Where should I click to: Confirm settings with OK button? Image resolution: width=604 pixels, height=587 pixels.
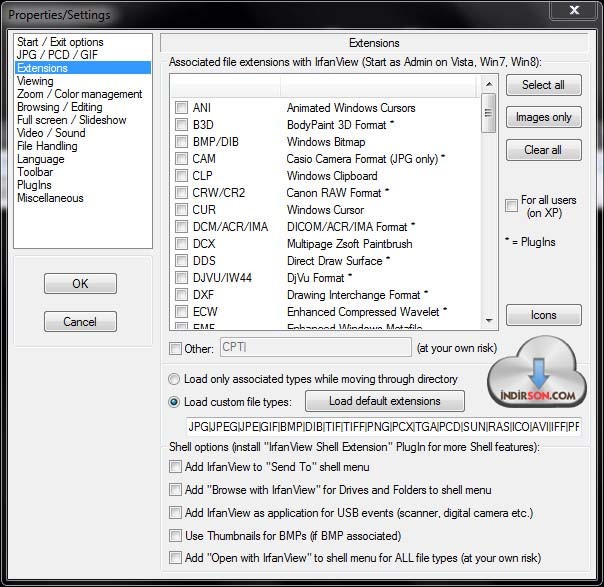point(80,283)
